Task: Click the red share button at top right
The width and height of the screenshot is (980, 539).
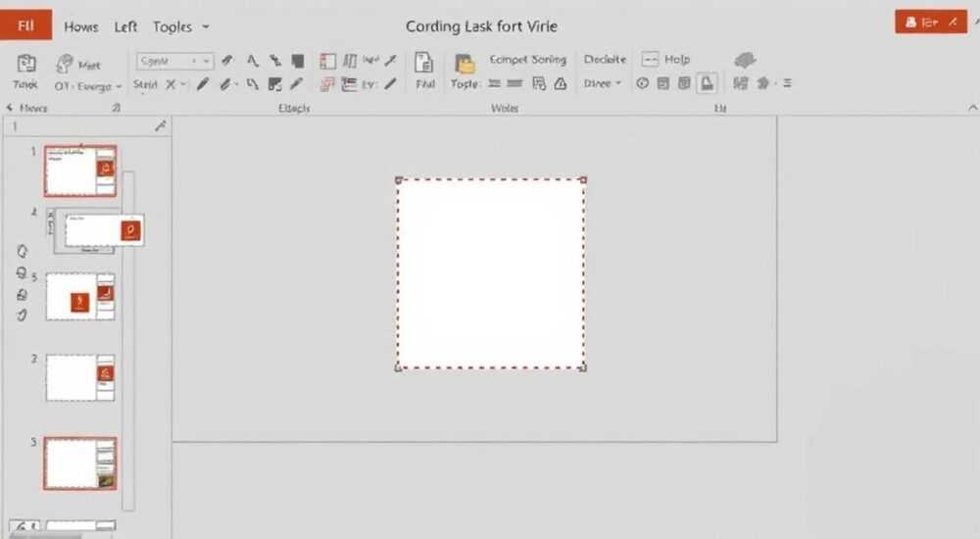Action: point(931,22)
